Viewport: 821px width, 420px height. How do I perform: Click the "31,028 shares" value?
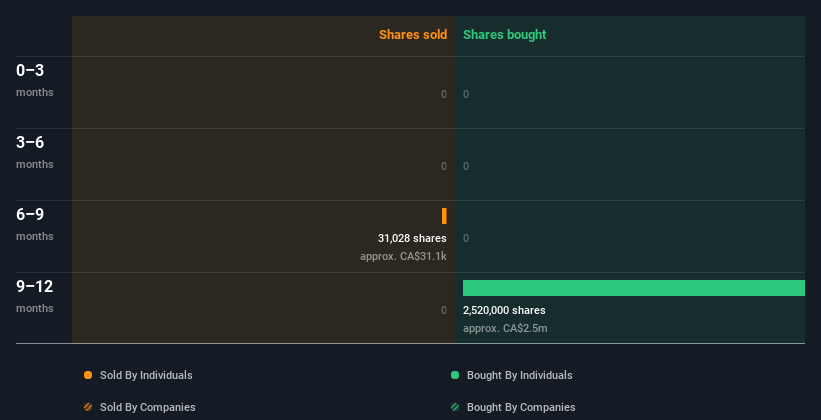(412, 238)
